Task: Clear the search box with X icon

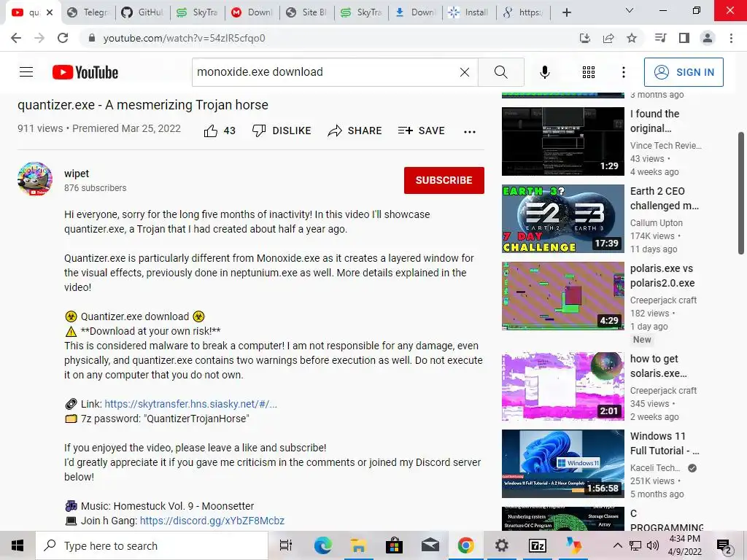Action: tap(465, 72)
